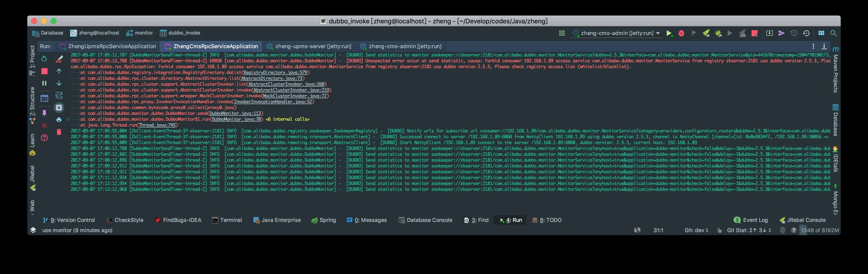Switch to ZhengUpmsRpcServiceApplication run tab
The width and height of the screenshot is (868, 274).
[112, 46]
